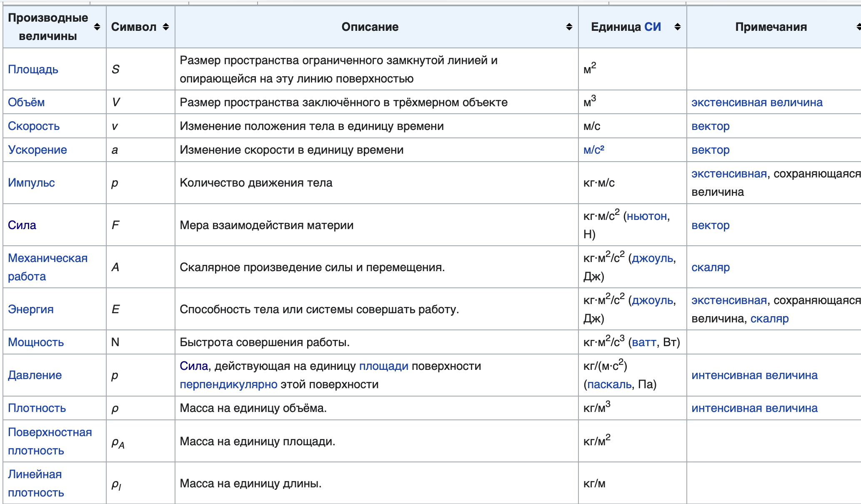Click the ватт link in Мощность row

coord(644,342)
